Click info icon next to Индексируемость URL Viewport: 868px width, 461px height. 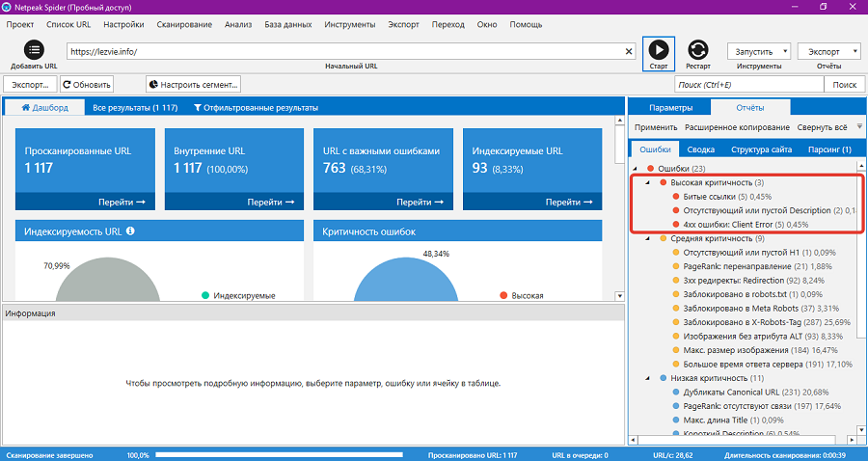pyautogui.click(x=130, y=230)
